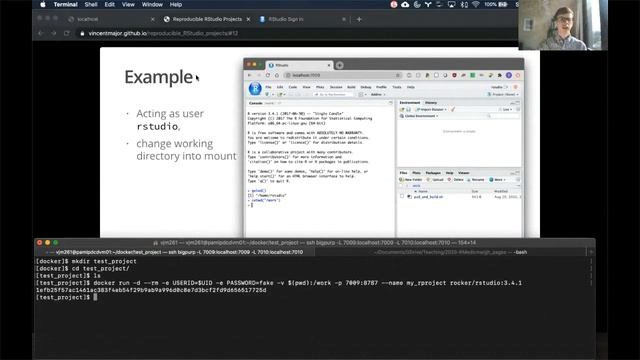Select the Viewer pane tab

(x=464, y=173)
